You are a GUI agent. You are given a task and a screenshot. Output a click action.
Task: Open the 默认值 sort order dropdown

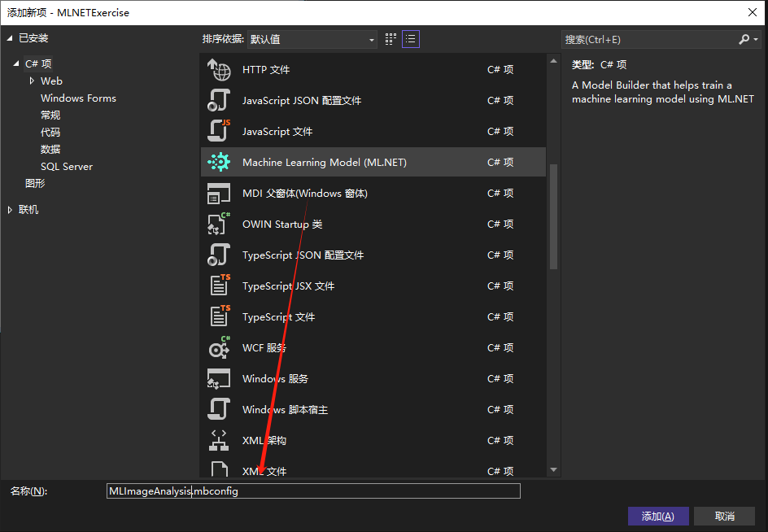click(x=371, y=39)
